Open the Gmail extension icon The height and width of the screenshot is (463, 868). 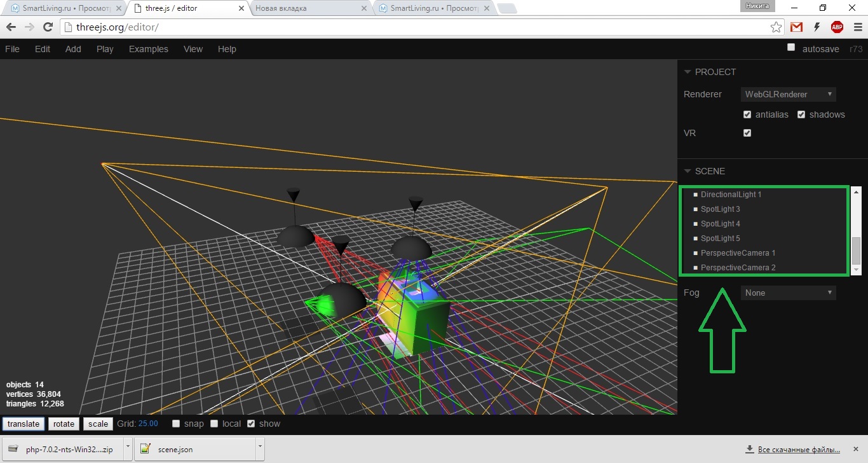point(796,27)
